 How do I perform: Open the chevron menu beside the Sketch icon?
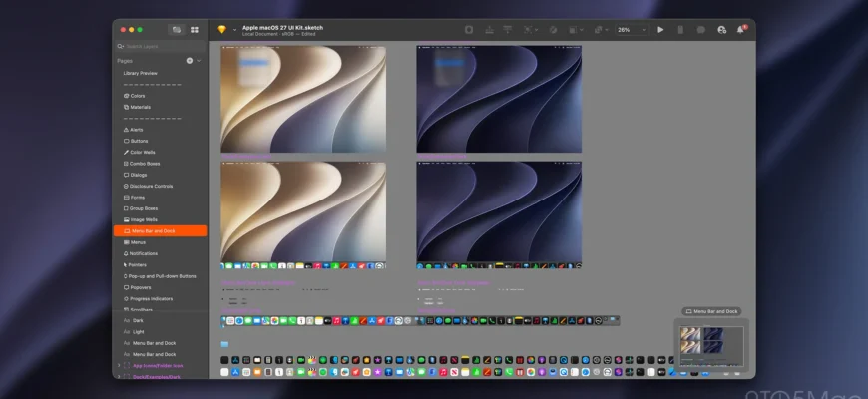pos(234,30)
